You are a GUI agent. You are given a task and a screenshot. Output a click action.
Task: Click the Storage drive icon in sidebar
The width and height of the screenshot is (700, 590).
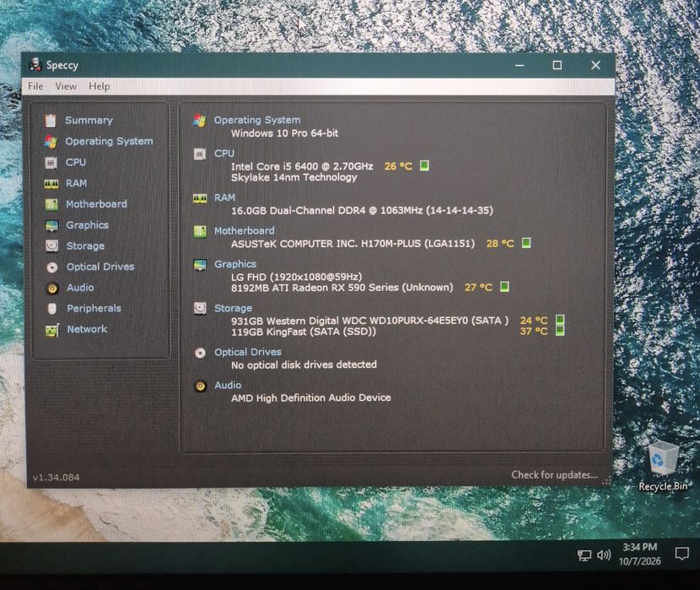coord(51,246)
